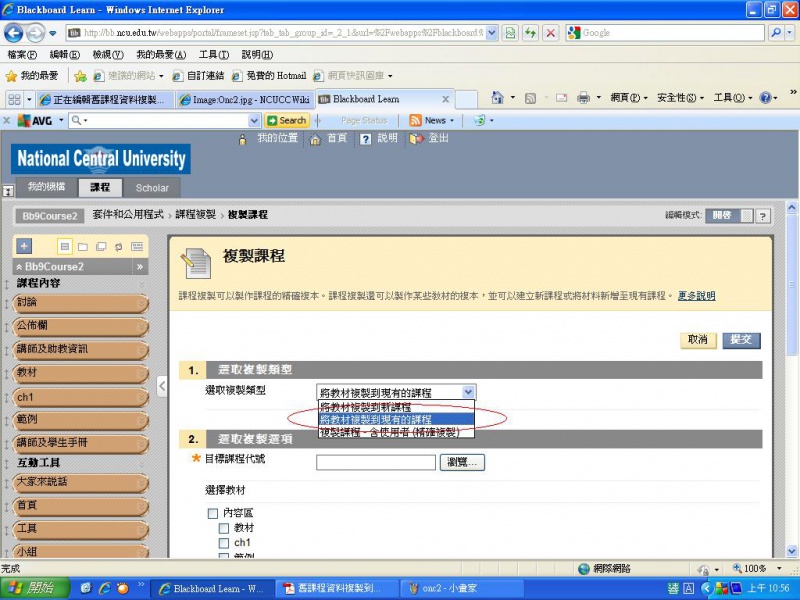Viewport: 800px width, 600px height.
Task: Click the refresh page icon beside address bar
Action: (x=530, y=33)
